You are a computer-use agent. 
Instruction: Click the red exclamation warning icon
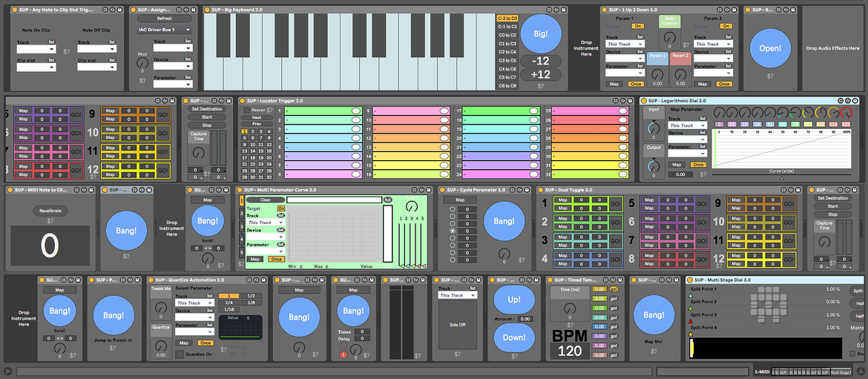click(343, 354)
